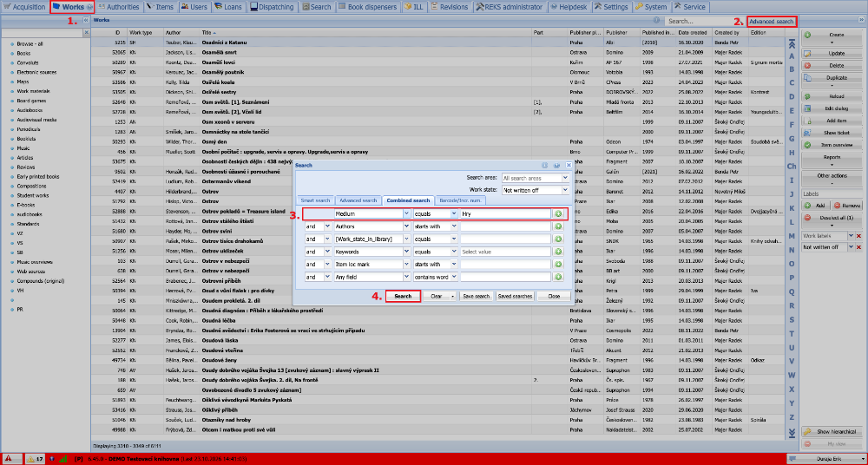Expand the Other actions menu button
Image resolution: width=868 pixels, height=465 pixels.
click(832, 178)
